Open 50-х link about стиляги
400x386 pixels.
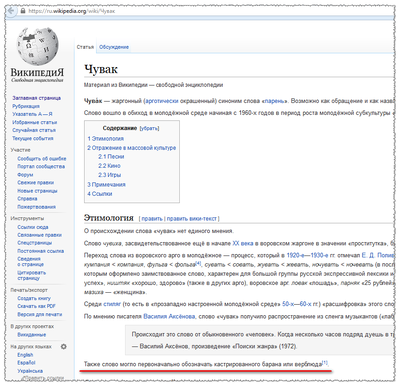coord(289,304)
